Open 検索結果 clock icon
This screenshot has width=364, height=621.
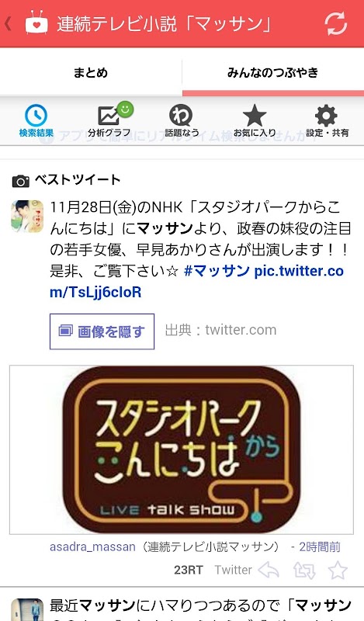tap(36, 115)
